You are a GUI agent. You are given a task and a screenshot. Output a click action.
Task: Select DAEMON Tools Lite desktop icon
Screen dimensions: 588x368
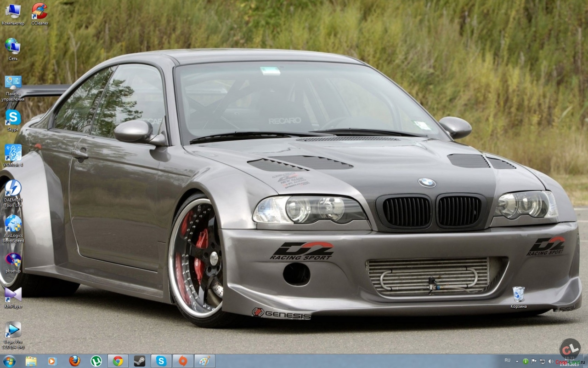tap(13, 194)
